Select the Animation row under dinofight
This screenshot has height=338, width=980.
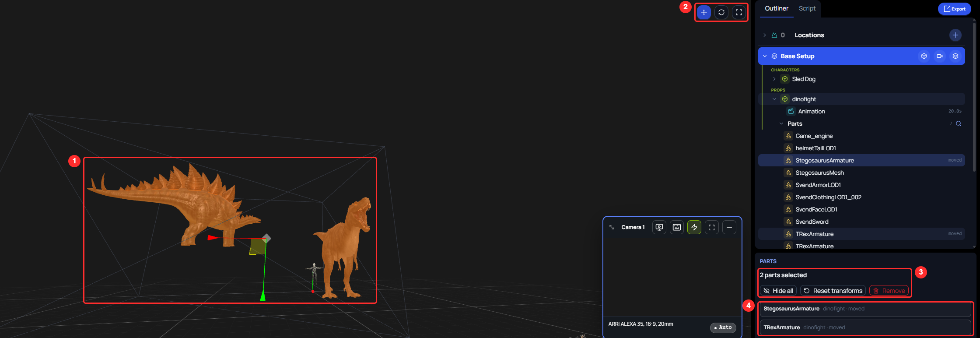[x=861, y=111]
